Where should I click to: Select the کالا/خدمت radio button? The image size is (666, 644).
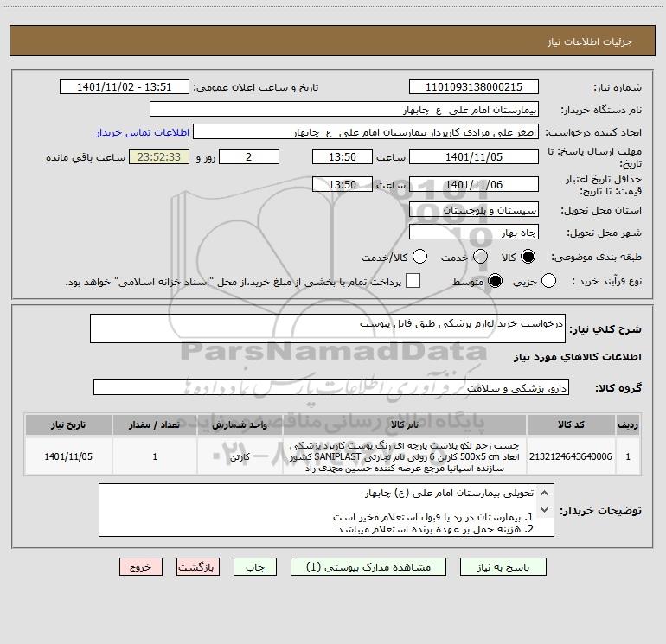pyautogui.click(x=420, y=257)
